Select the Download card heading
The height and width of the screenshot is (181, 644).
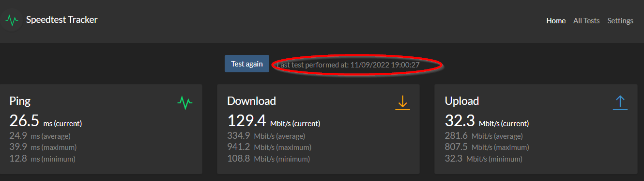point(251,101)
